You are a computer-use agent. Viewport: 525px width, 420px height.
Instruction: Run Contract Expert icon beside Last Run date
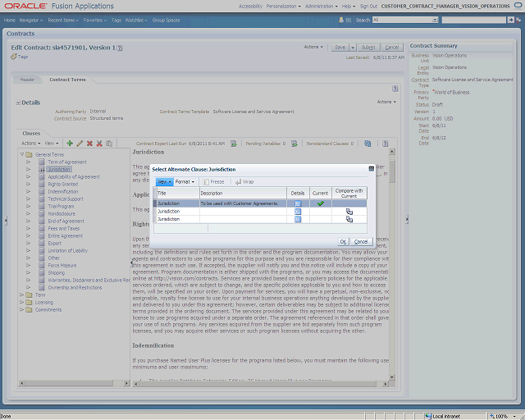point(234,144)
